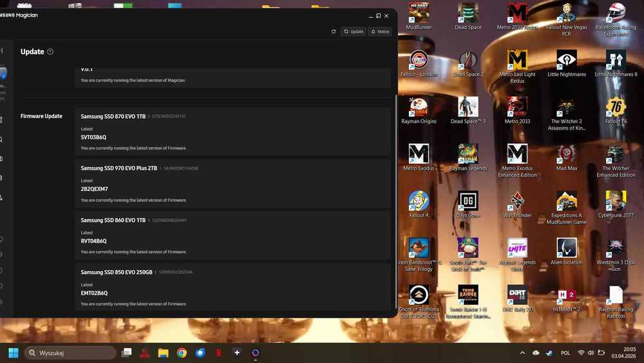This screenshot has width=644, height=363.
Task: Select the firmware version EMT02B6Q
Action: 94,293
